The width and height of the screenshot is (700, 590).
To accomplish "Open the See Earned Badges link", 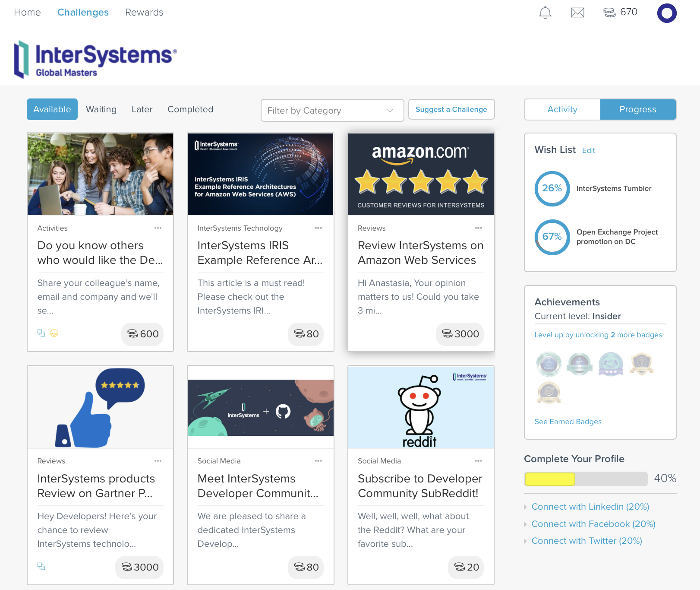I will pos(568,422).
